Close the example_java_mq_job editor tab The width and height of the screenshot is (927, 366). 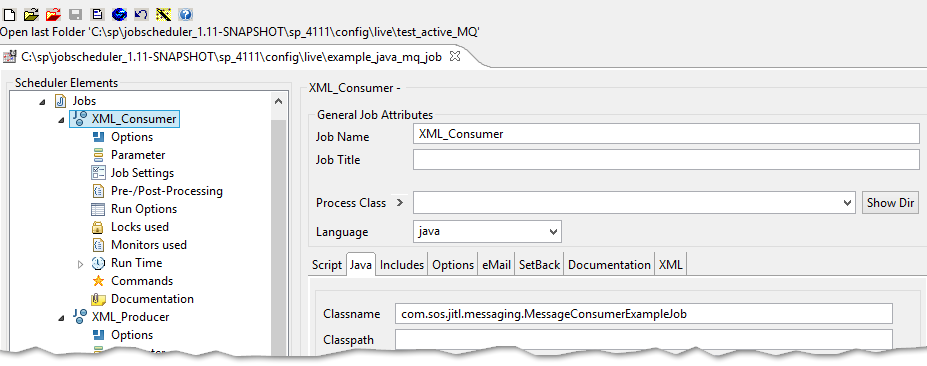[455, 57]
